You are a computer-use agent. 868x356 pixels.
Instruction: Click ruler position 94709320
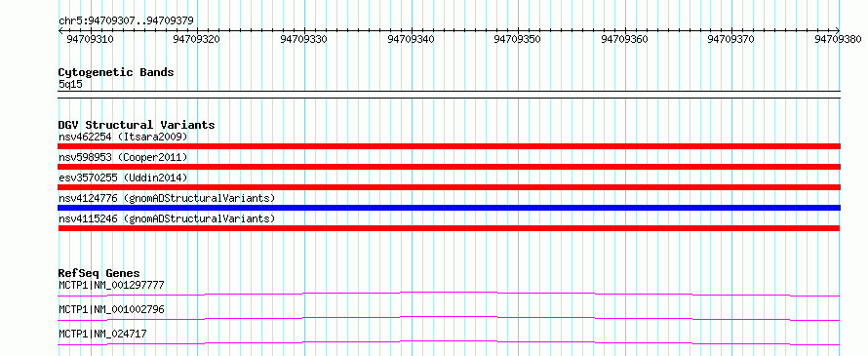[x=196, y=39]
